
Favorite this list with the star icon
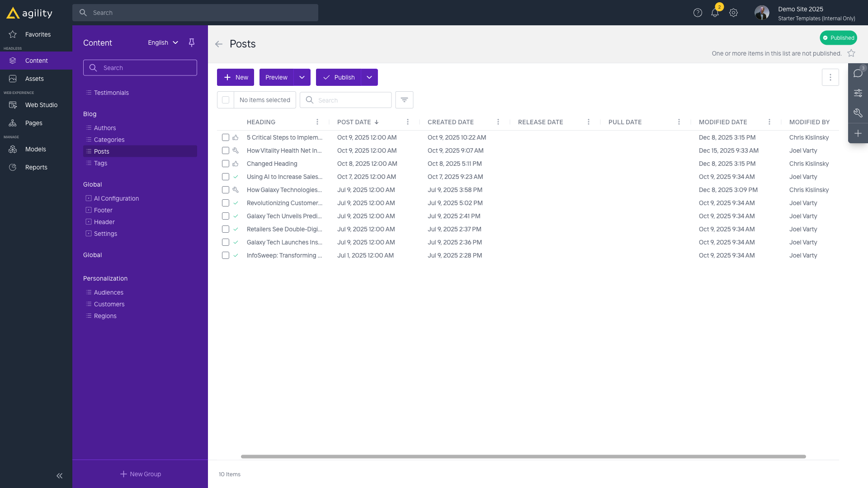pos(851,53)
